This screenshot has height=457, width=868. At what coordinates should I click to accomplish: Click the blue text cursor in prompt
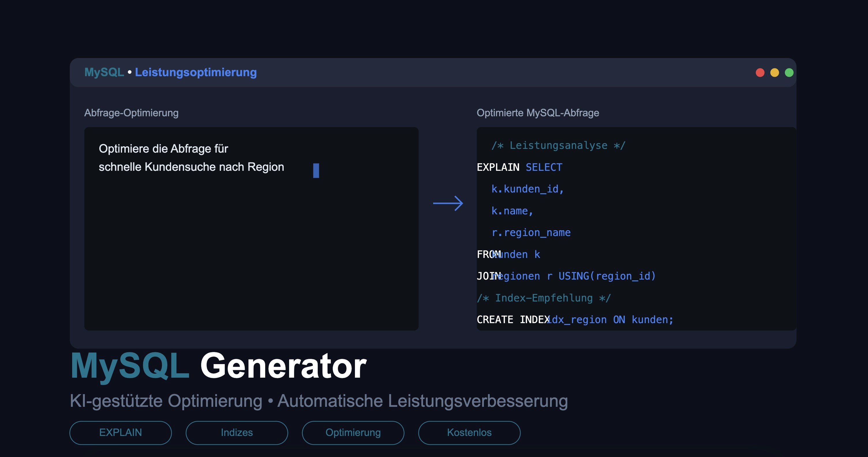(x=316, y=171)
